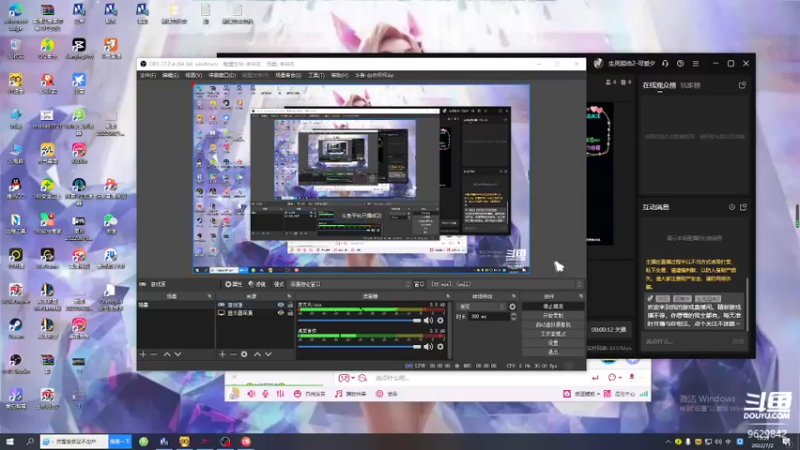Click Exit button in OBS controls
This screenshot has height=450, width=800.
coord(553,352)
